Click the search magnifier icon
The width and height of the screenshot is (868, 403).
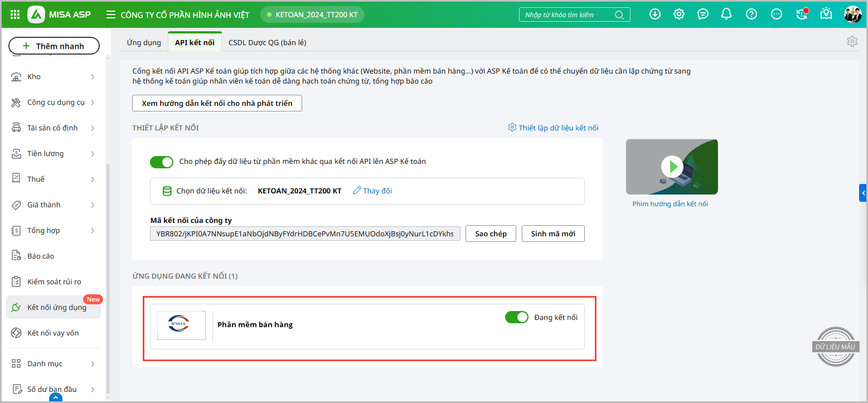point(619,15)
